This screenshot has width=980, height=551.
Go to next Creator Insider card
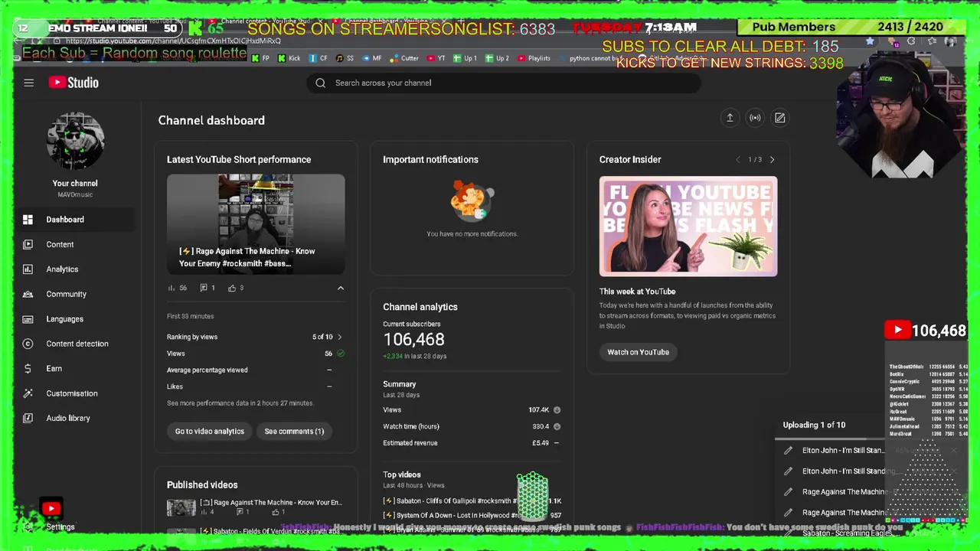[772, 160]
